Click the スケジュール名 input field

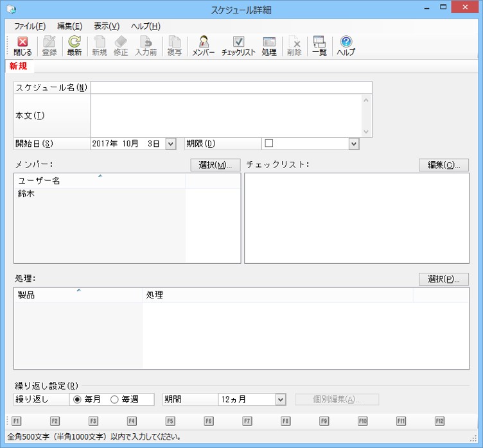231,87
